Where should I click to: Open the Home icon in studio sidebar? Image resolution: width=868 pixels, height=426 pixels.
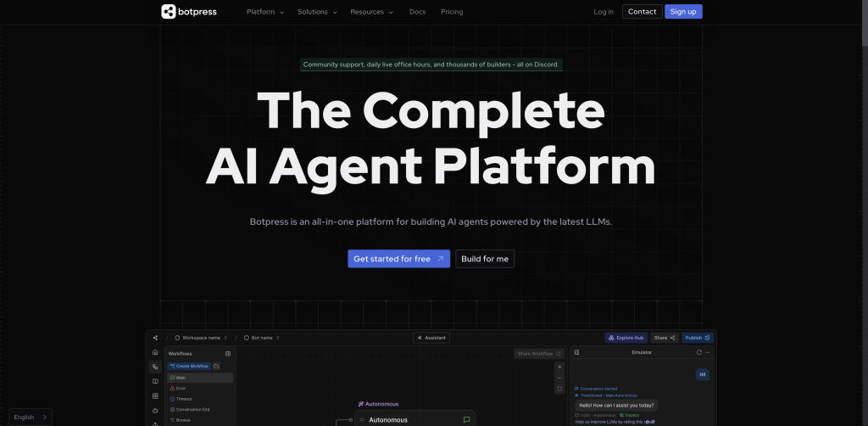click(155, 352)
